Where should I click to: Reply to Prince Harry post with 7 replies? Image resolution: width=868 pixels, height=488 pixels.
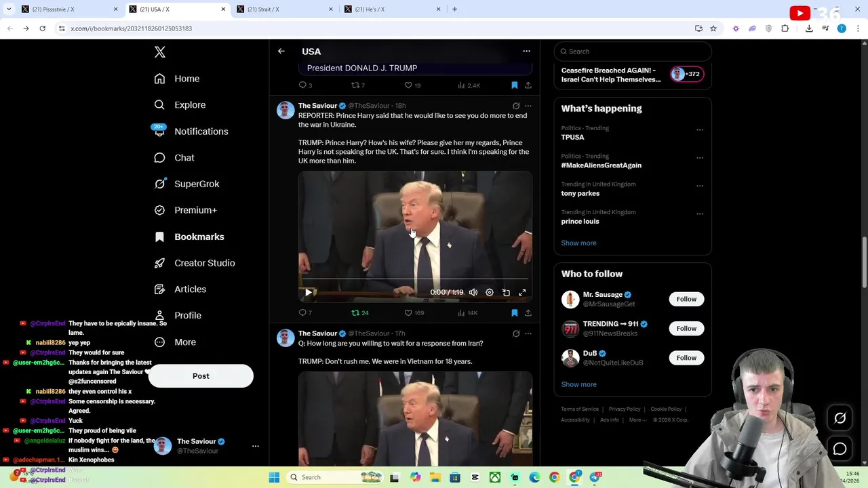tap(305, 313)
